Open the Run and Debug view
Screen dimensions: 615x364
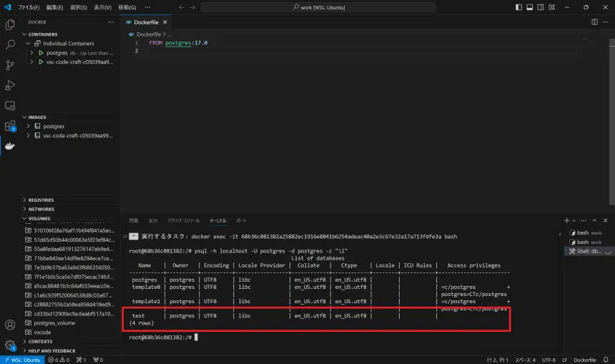click(10, 85)
